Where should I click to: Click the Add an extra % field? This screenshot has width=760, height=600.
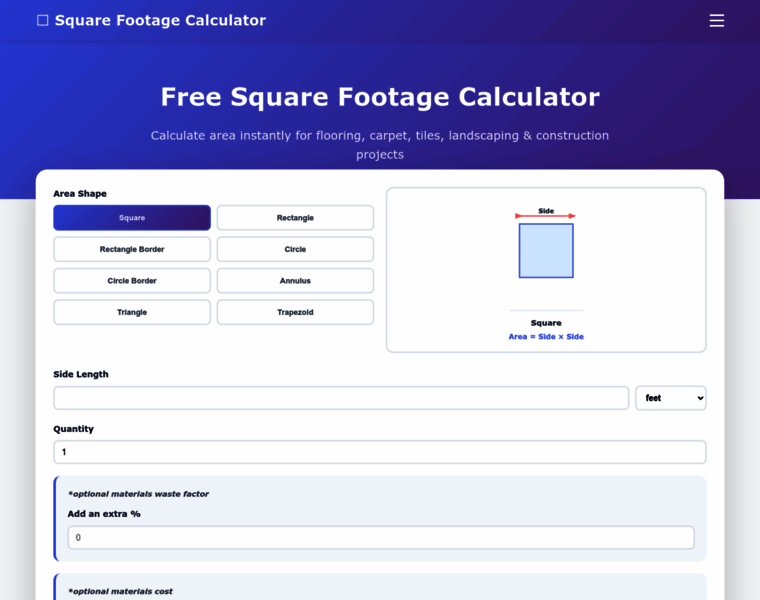380,538
